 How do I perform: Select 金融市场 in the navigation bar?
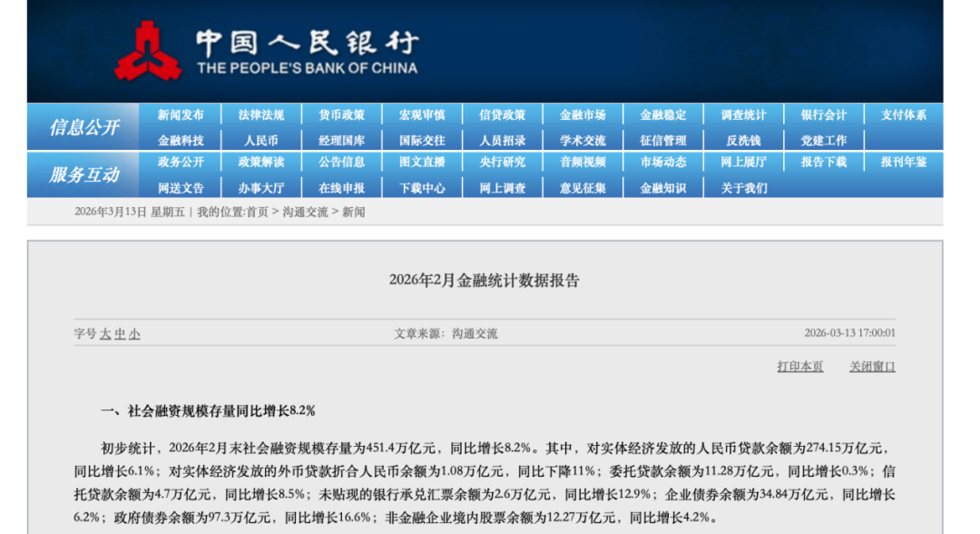(583, 115)
